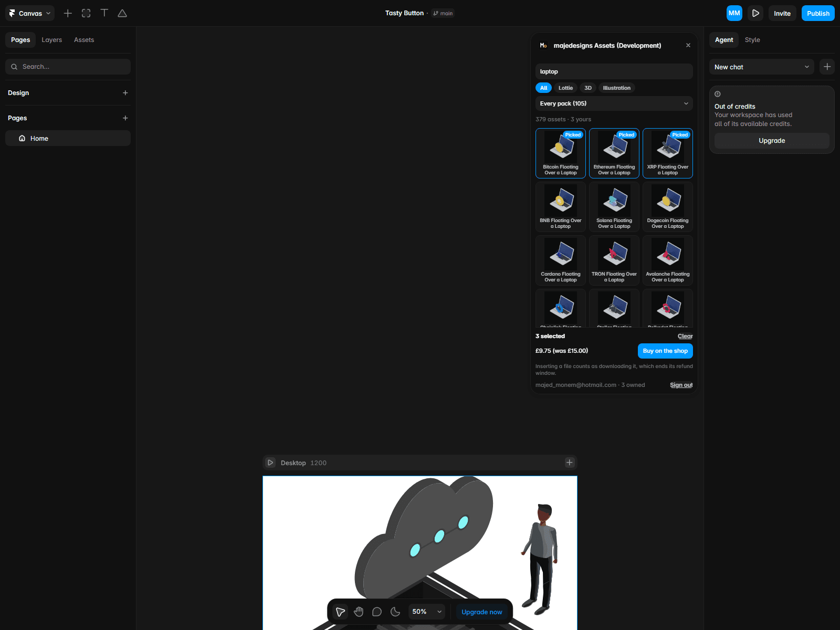Open the 50% zoom dropdown
The image size is (840, 630).
(427, 612)
